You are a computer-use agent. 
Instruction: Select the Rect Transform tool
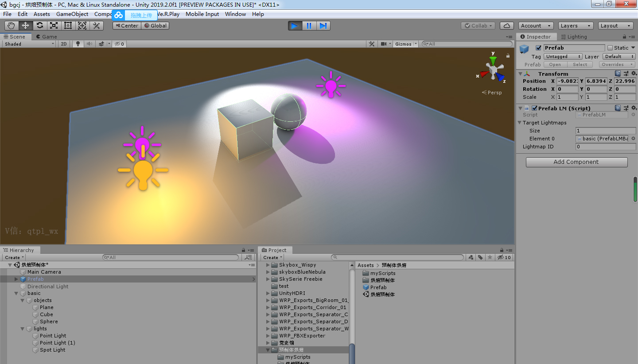68,25
